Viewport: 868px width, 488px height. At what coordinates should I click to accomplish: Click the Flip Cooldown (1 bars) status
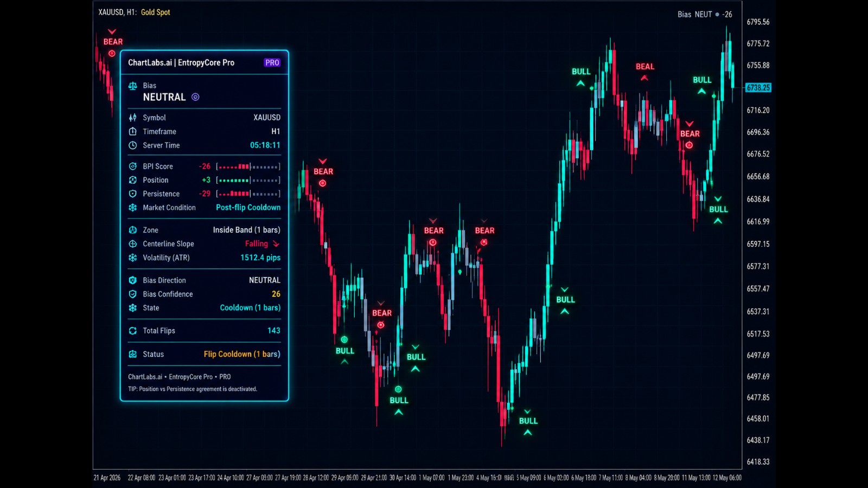click(x=242, y=354)
